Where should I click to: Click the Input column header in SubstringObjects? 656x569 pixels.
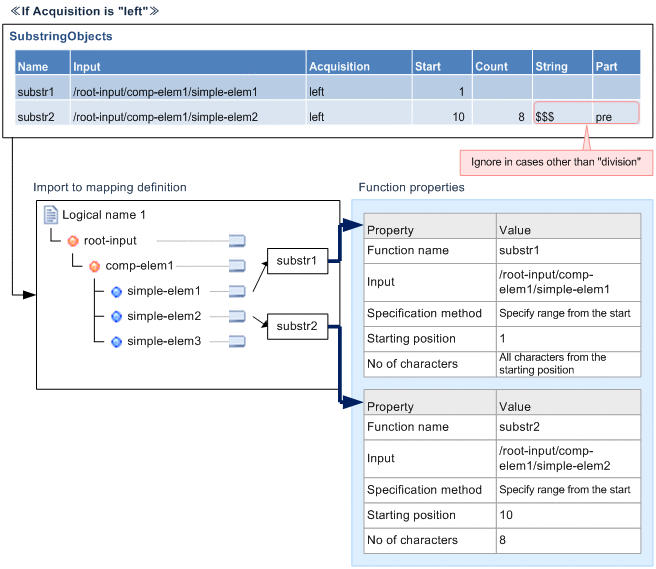[188, 62]
